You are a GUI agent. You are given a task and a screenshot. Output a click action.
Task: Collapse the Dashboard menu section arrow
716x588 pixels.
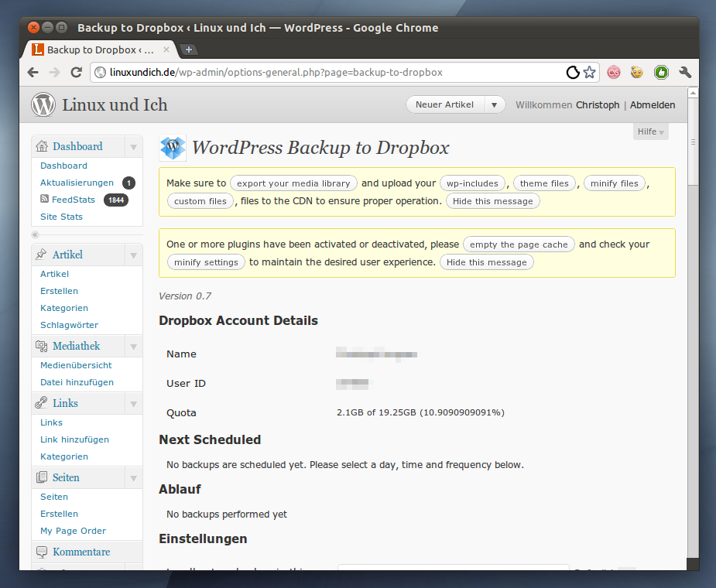133,147
